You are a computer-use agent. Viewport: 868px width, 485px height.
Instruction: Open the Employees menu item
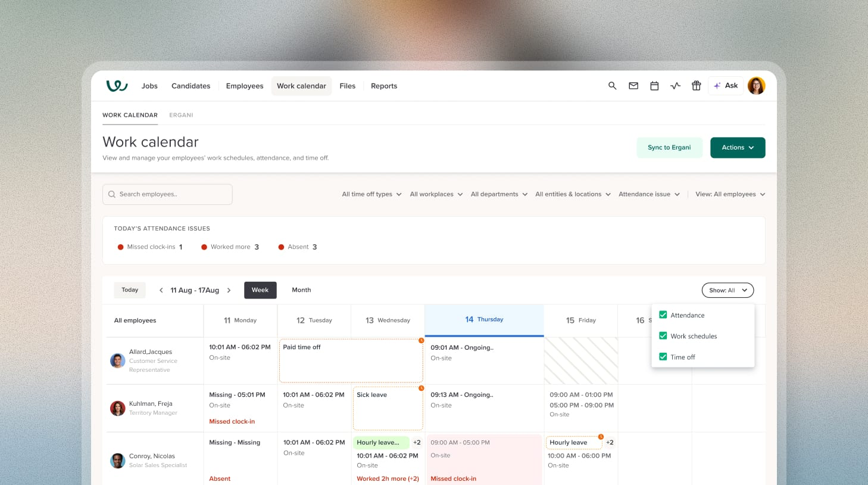tap(245, 86)
